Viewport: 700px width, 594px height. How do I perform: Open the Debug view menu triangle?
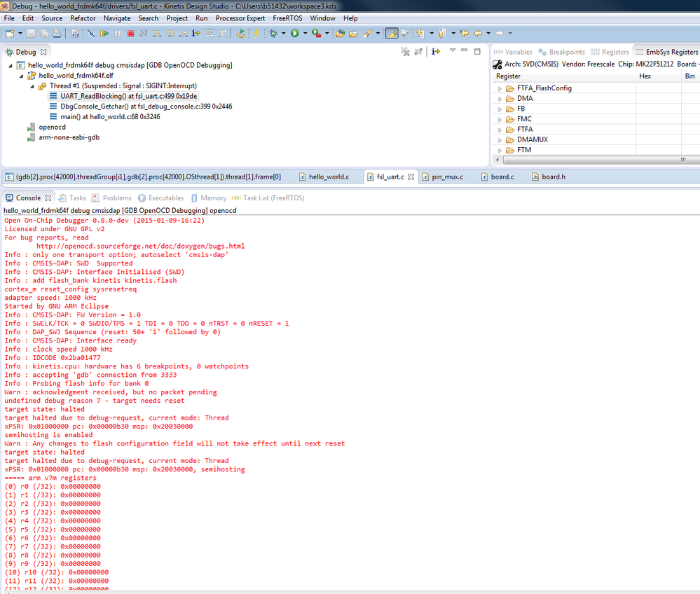coord(453,50)
